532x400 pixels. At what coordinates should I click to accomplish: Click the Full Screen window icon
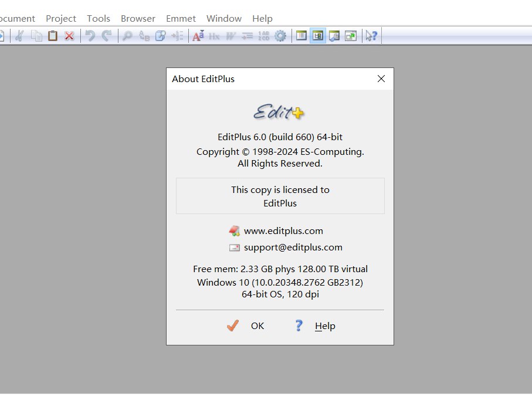[x=351, y=36]
